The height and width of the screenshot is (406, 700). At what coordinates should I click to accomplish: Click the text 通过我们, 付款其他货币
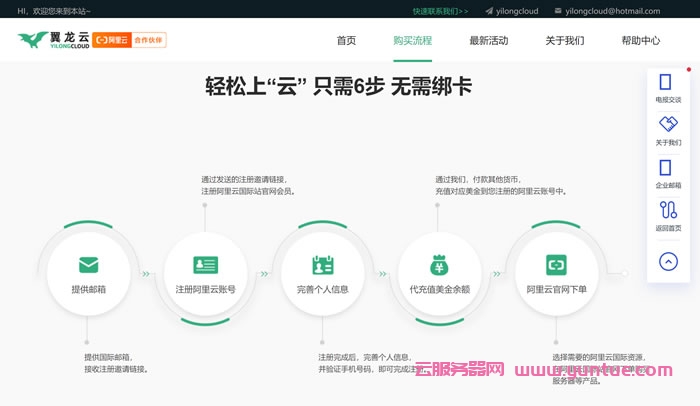click(479, 180)
